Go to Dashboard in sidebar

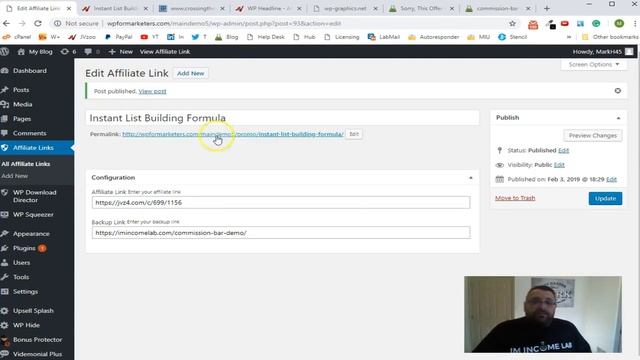coord(29,71)
